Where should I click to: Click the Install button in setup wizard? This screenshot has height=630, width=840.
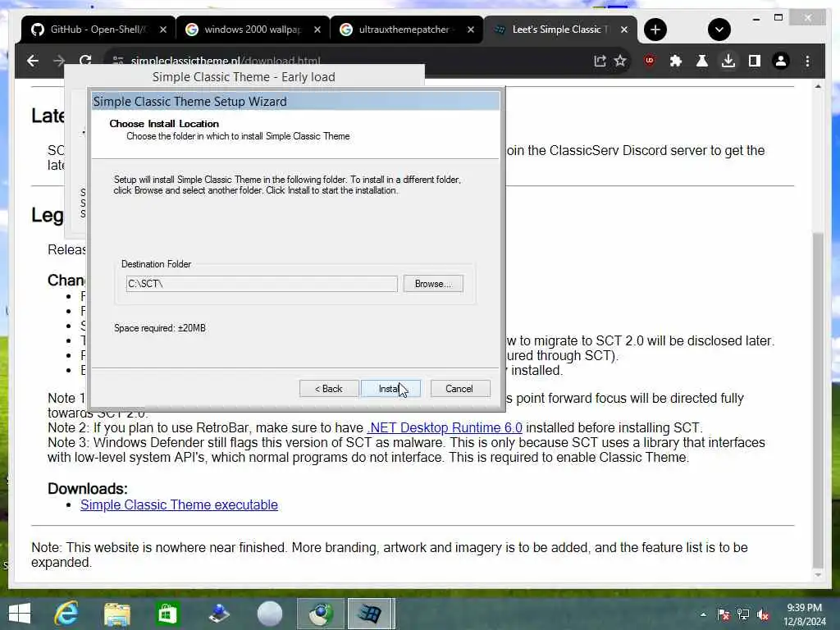(390, 388)
